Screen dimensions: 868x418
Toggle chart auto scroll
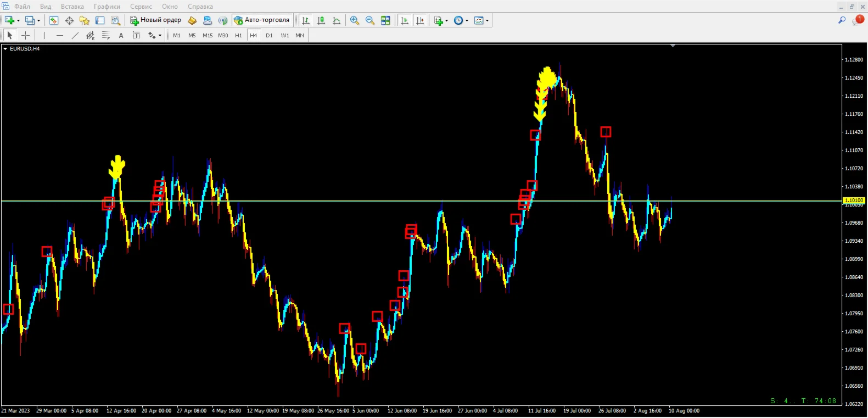405,20
